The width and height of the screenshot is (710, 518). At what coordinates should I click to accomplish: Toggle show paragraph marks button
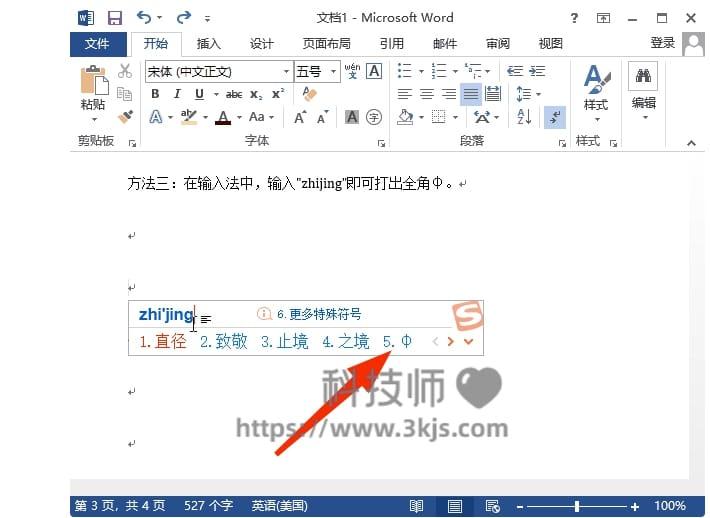[555, 117]
